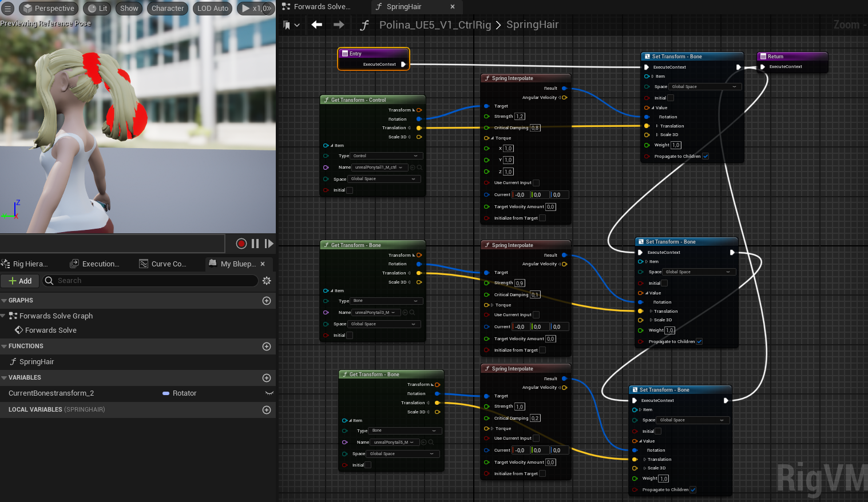Switch to the Execution Stack tab
This screenshot has height=502, width=868.
(96, 264)
